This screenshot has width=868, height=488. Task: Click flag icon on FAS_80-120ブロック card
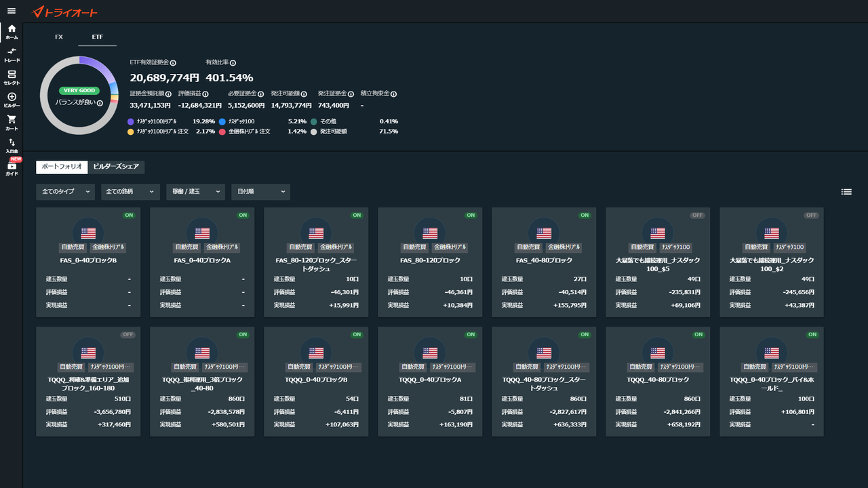coord(430,232)
